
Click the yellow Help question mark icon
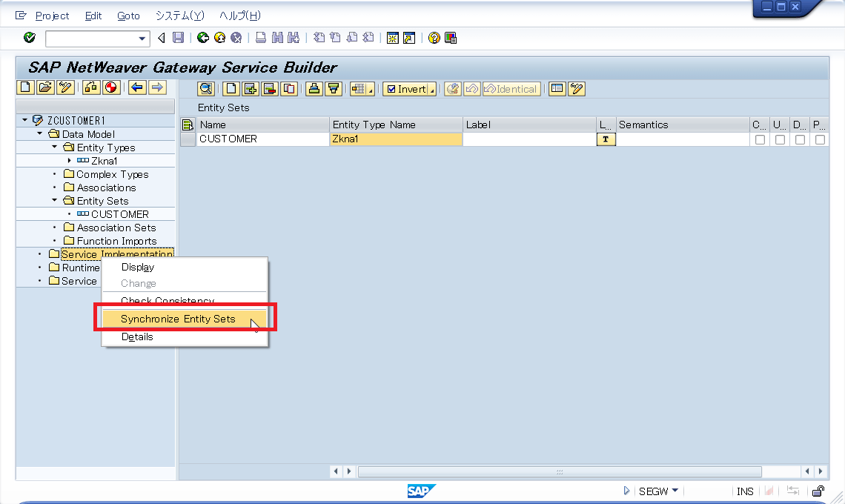pos(434,38)
